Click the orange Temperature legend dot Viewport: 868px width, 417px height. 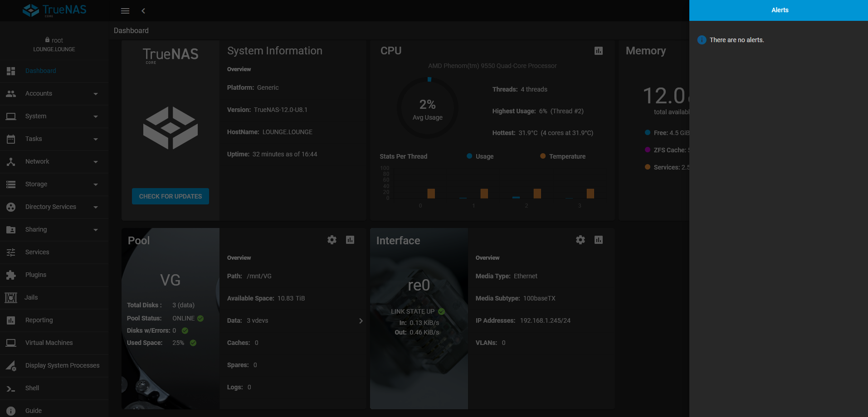(543, 156)
